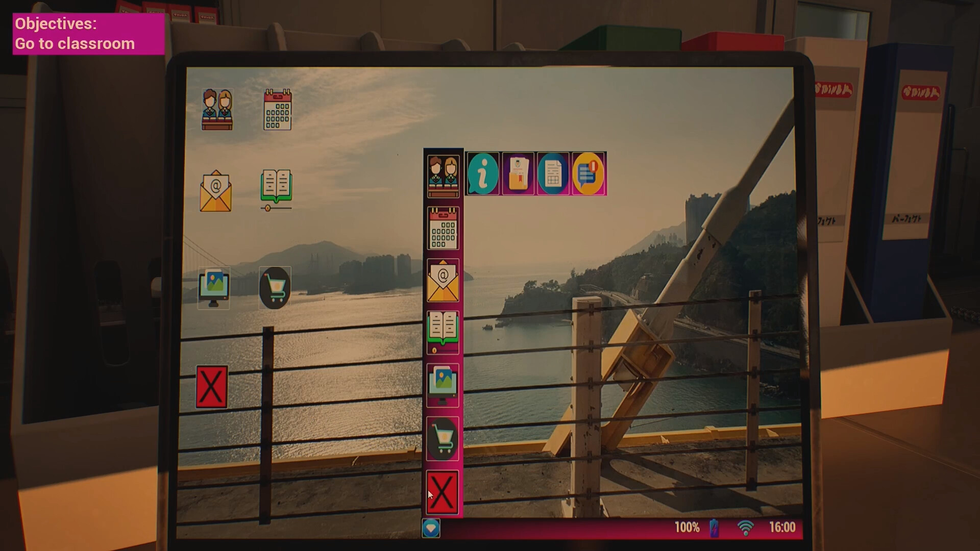Open the Students app from the desktop

click(217, 110)
